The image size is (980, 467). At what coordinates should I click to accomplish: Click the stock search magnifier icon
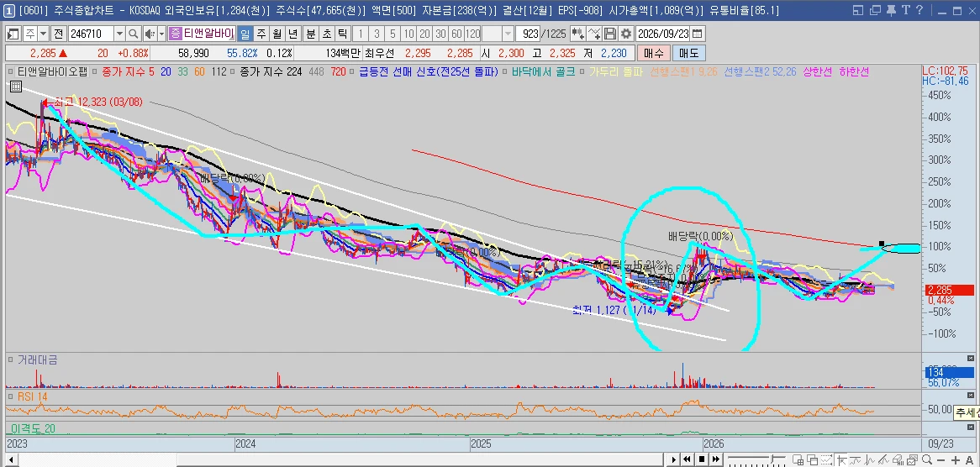pyautogui.click(x=133, y=34)
